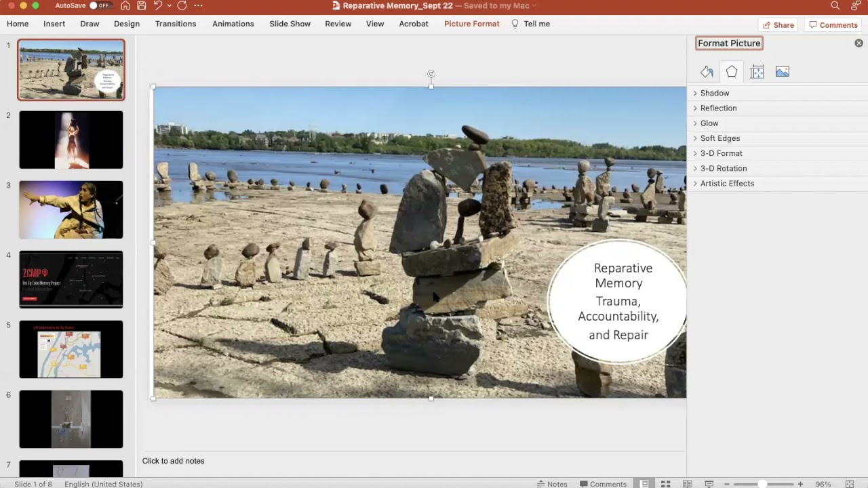Viewport: 868px width, 488px height.
Task: Click English (United States) language indicator
Action: point(104,484)
